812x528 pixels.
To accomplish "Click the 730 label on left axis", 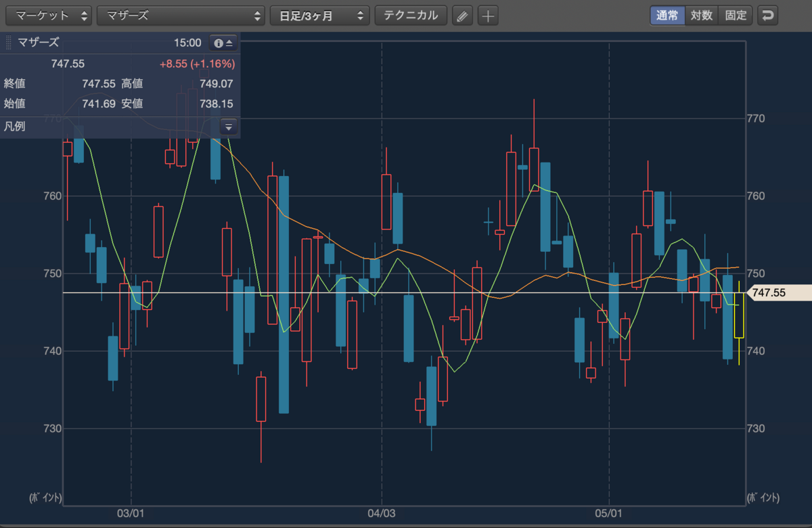I will [x=52, y=428].
